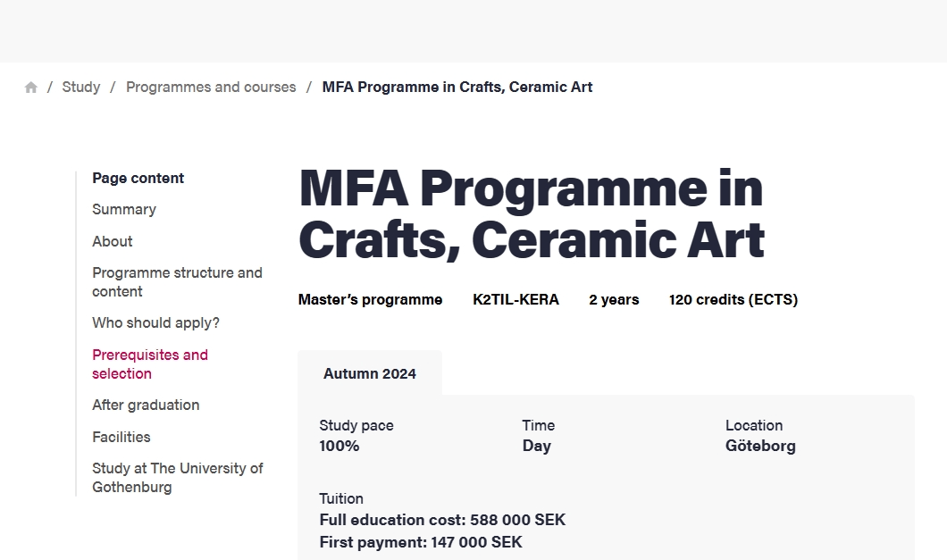
Task: Click the 120 credits (ECTS) label
Action: click(733, 299)
